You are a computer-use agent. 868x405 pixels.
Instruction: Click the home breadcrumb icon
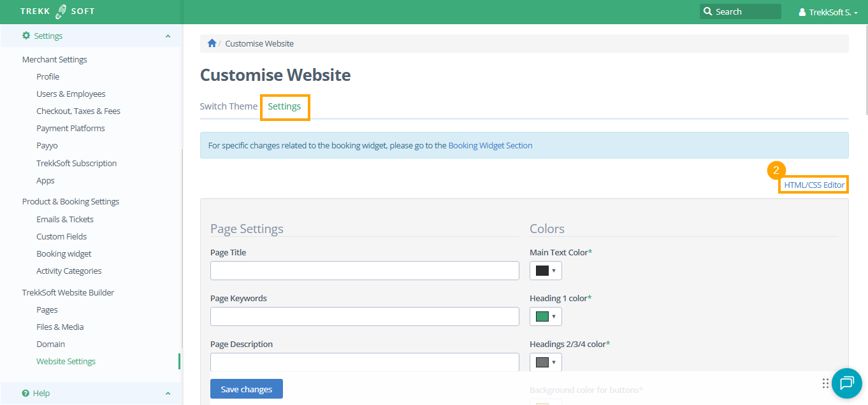[212, 43]
